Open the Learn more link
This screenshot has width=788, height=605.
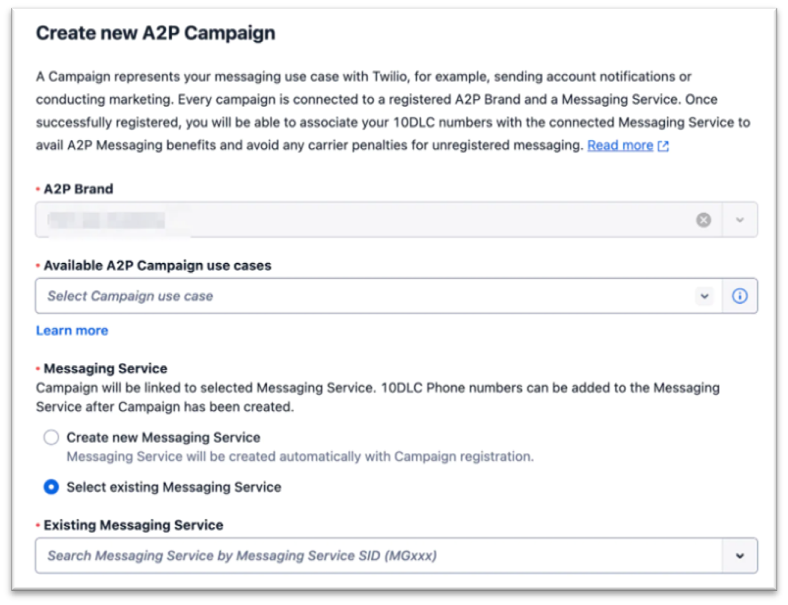72,331
